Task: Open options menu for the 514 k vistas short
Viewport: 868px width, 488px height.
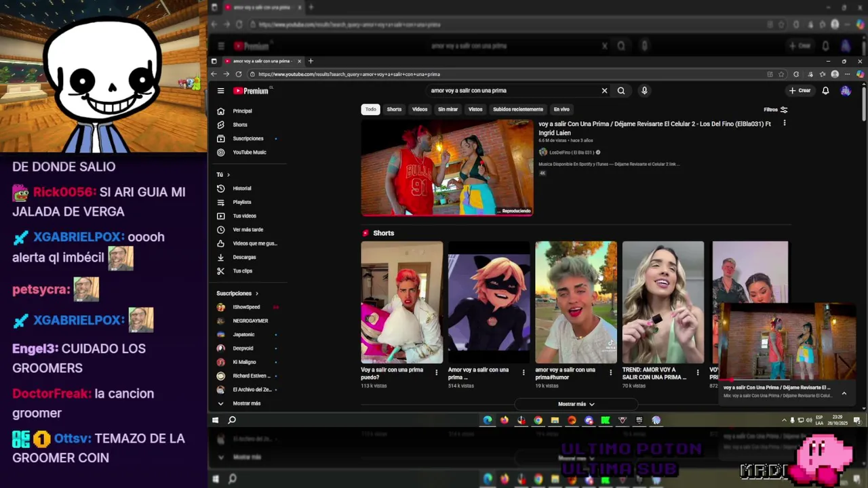Action: pyautogui.click(x=524, y=372)
